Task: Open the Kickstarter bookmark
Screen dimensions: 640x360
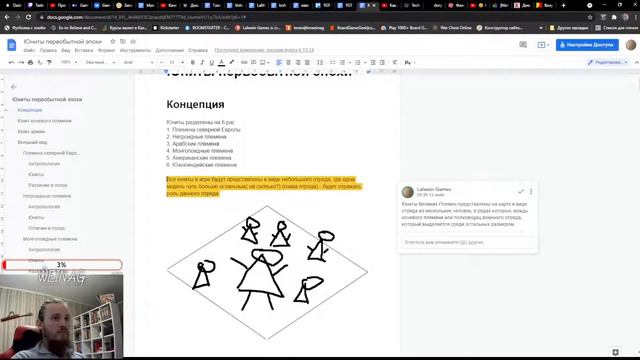Action: [166, 28]
